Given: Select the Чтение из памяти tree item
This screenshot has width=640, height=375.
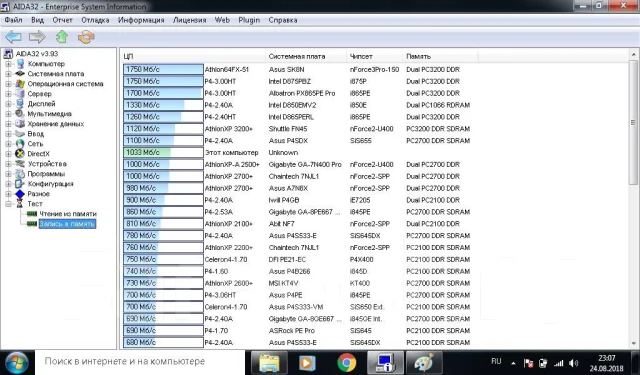Looking at the screenshot, I should tap(68, 214).
